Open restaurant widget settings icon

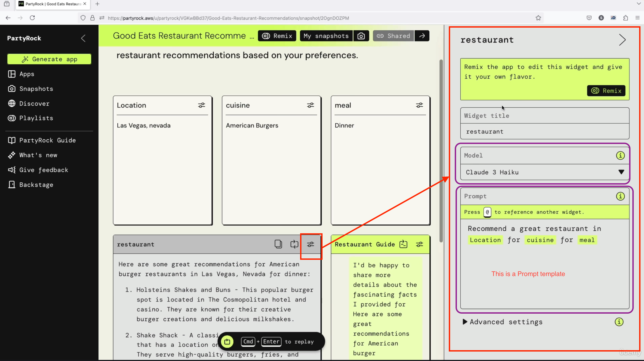(310, 244)
